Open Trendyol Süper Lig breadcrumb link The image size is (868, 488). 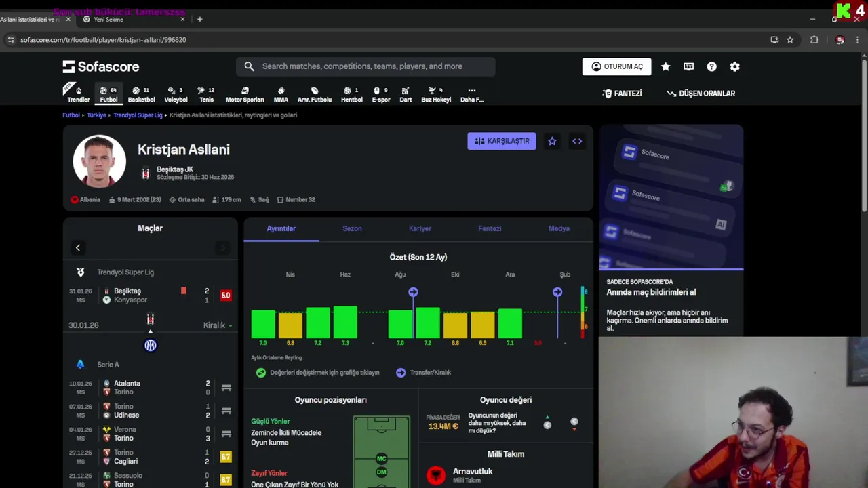(x=138, y=115)
